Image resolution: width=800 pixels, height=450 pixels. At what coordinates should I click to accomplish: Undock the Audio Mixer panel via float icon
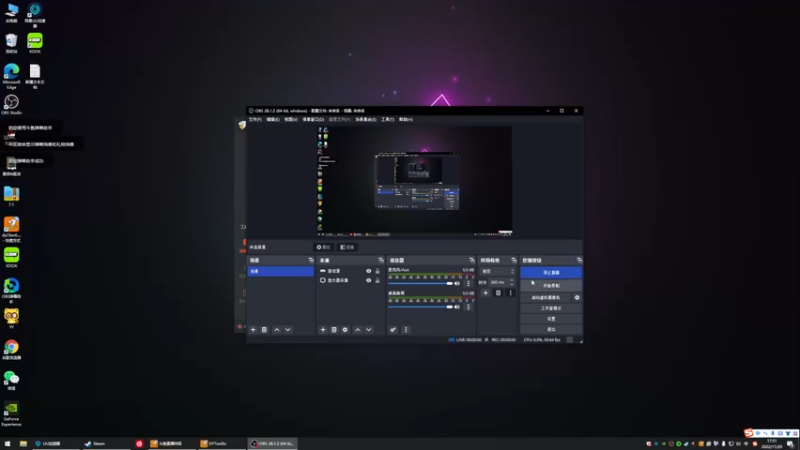click(471, 260)
